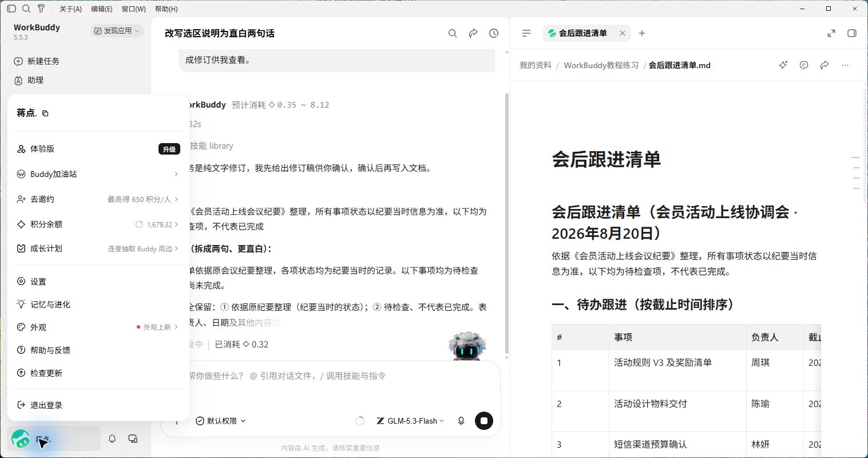
Task: Click the AI sparkle icon in document header
Action: (783, 65)
